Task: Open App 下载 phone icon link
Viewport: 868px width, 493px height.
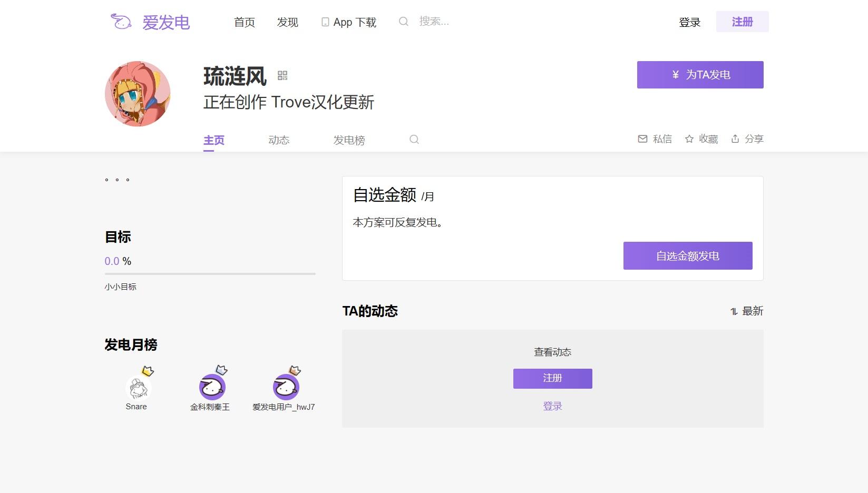Action: click(x=325, y=22)
